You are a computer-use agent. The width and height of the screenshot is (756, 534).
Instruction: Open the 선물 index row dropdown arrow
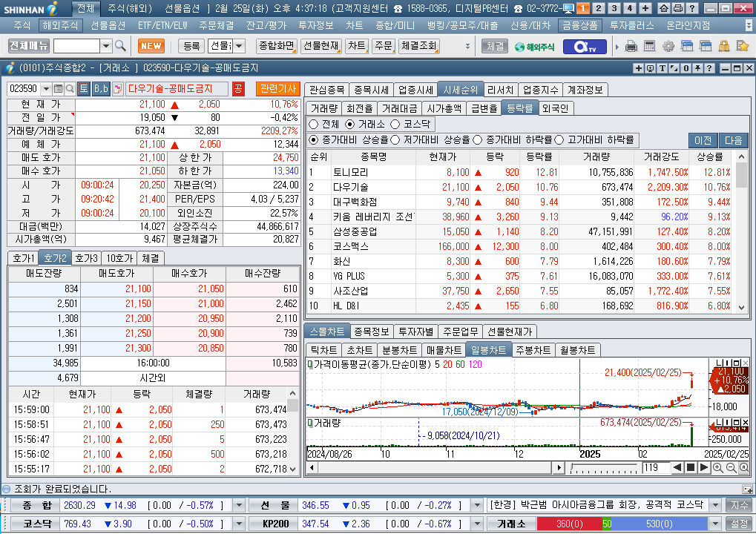click(x=477, y=505)
